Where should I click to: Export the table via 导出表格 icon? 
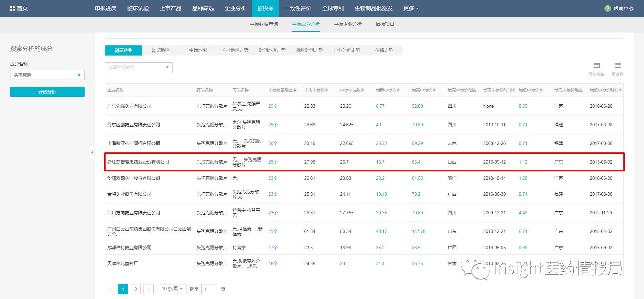coord(597,65)
